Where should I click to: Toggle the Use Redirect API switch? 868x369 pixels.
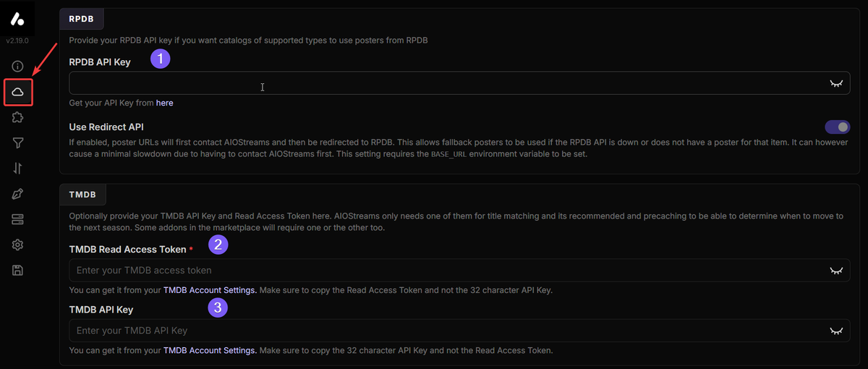pos(837,127)
